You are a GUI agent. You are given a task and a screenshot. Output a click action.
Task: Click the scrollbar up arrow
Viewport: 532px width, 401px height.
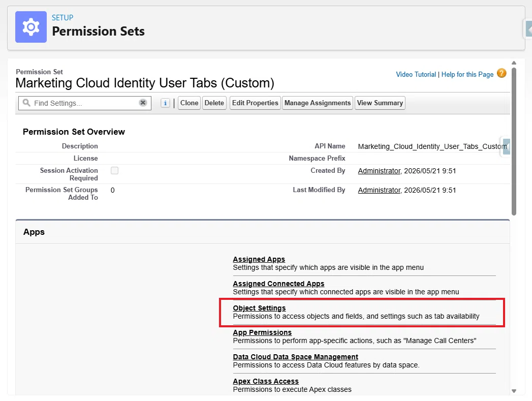[514, 63]
